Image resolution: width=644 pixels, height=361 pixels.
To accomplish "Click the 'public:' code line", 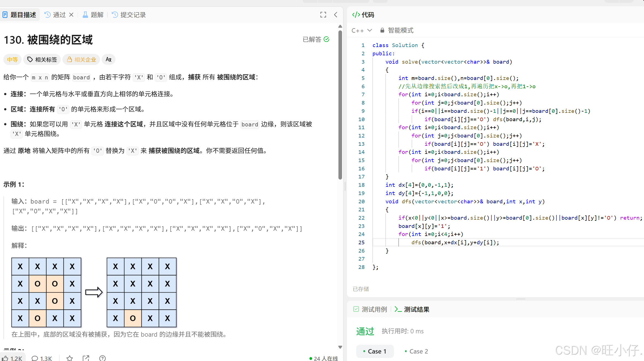I will (x=383, y=53).
